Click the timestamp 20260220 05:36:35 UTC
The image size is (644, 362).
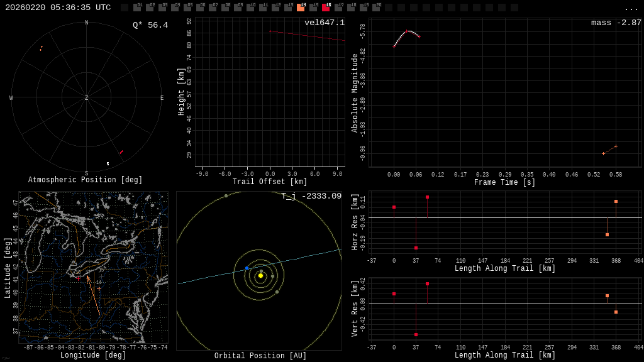[x=58, y=8]
